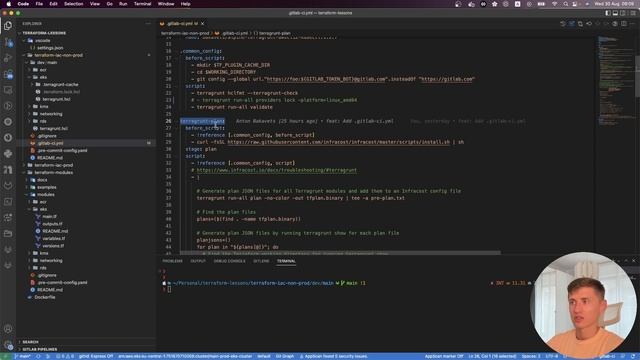640x360 pixels.
Task: Switch to the PROBLEMS panel tab
Action: (x=173, y=261)
